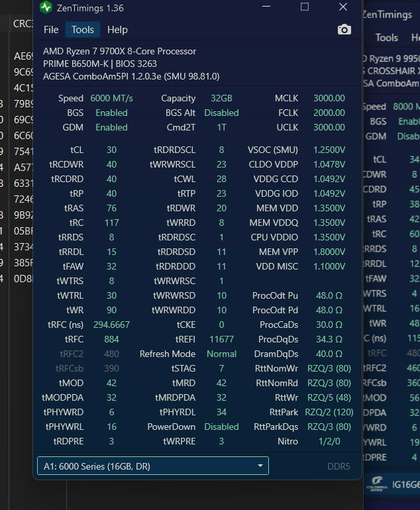Click the Capacity value 32GB
420x510 pixels.
[221, 98]
